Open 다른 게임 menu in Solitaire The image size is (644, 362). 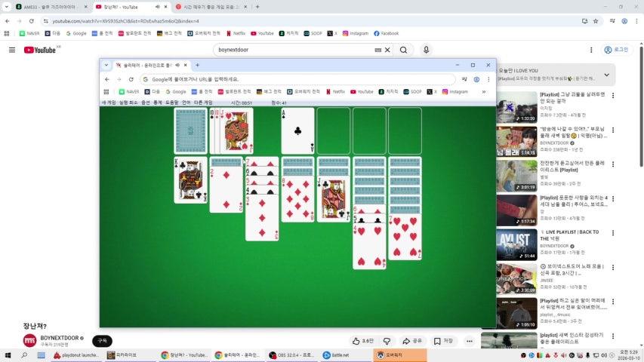[203, 103]
